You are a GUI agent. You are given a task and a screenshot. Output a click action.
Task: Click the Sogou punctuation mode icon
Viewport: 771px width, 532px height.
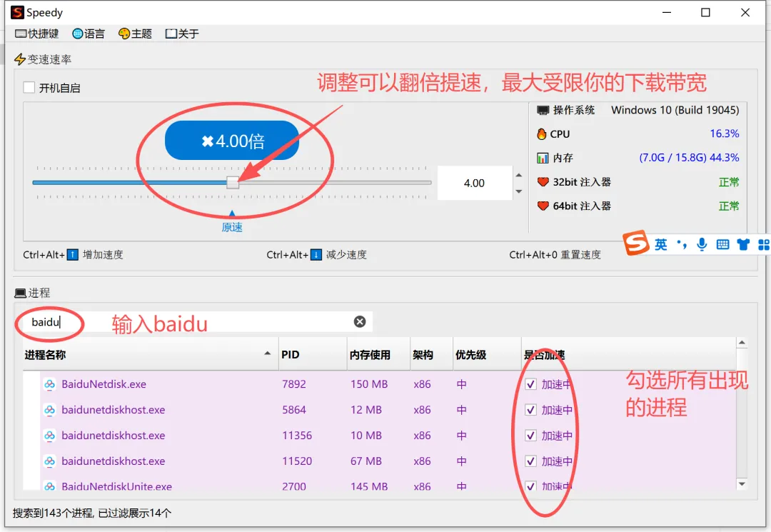682,244
